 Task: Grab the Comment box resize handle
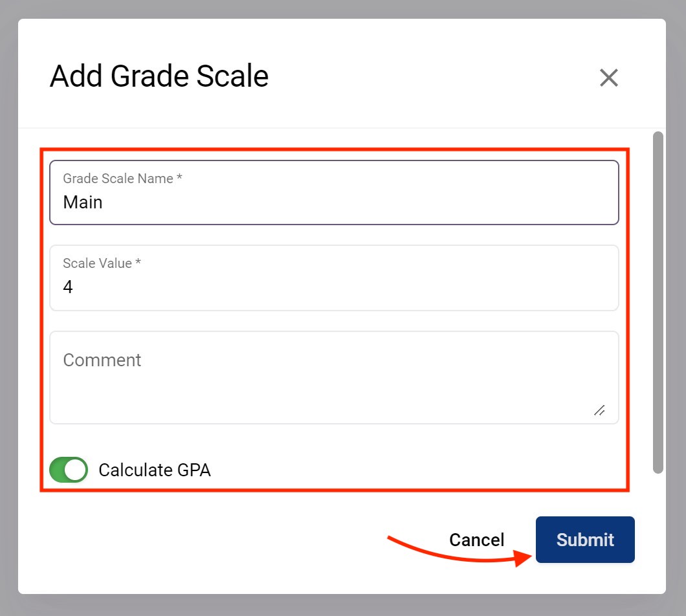[599, 410]
